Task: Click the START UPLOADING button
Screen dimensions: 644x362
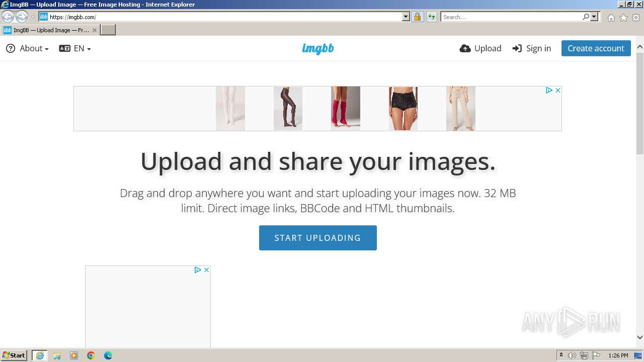Action: (317, 238)
